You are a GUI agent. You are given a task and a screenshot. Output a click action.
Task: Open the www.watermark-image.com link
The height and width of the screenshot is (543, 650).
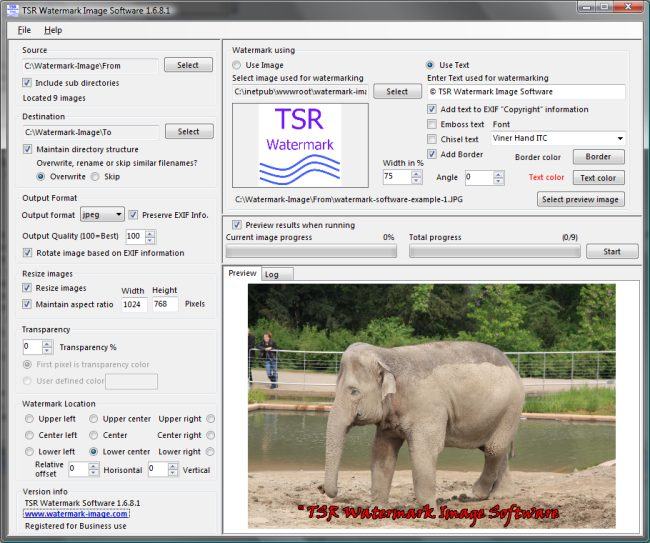76,514
